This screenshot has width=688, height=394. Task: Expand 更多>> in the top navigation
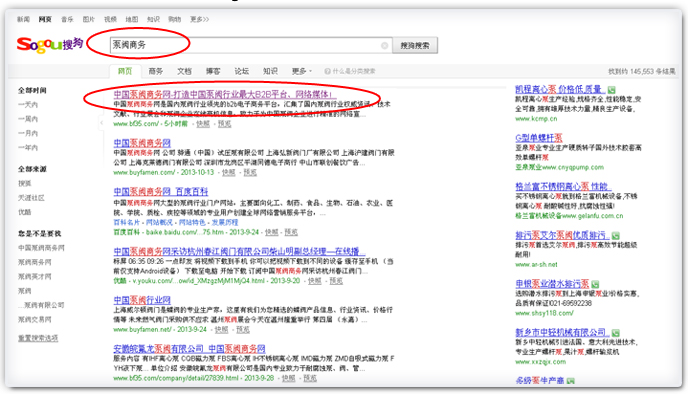200,19
